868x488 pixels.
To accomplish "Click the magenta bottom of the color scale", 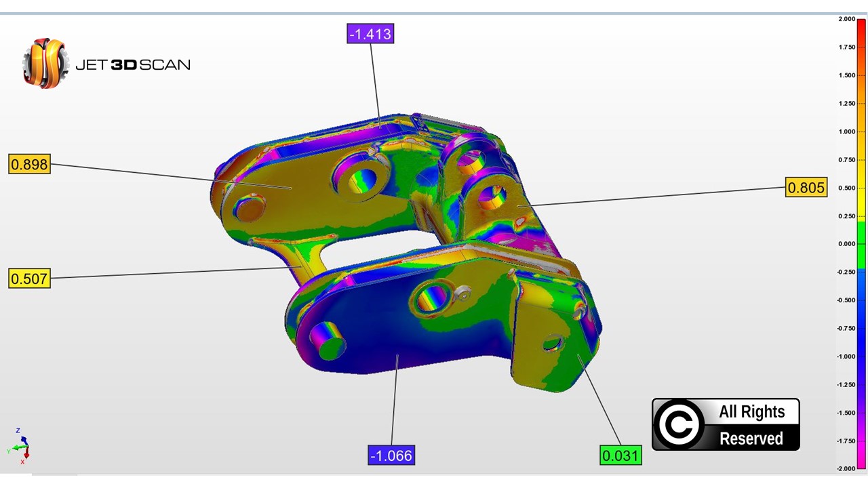I will click(x=861, y=461).
